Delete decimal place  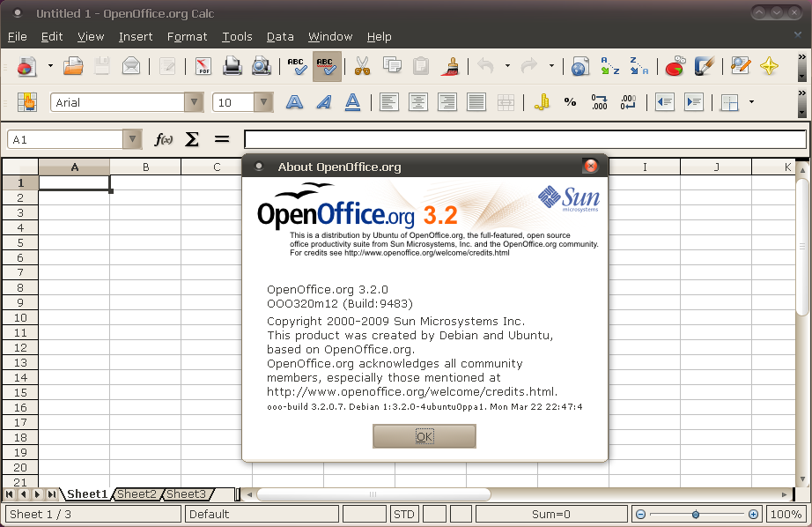pyautogui.click(x=628, y=102)
